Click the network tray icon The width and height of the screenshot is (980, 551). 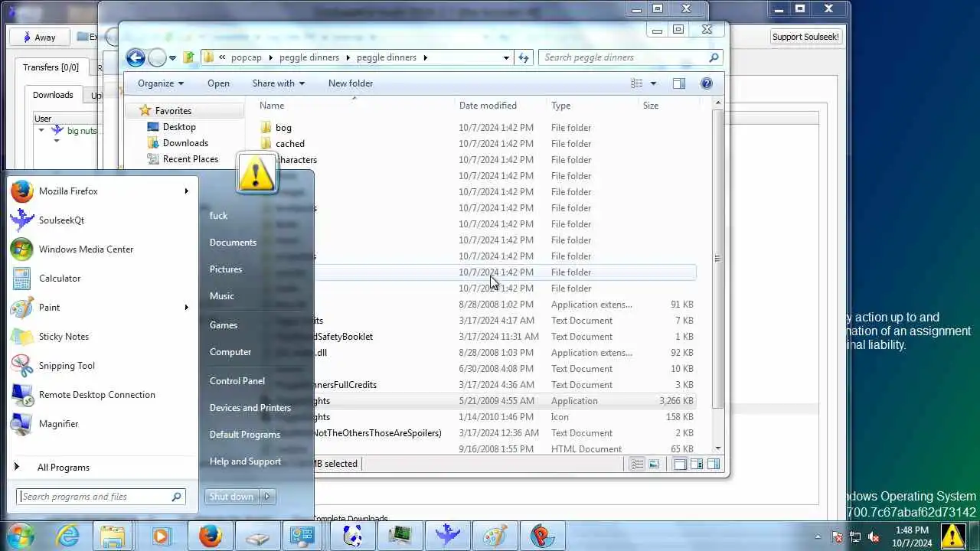[855, 536]
